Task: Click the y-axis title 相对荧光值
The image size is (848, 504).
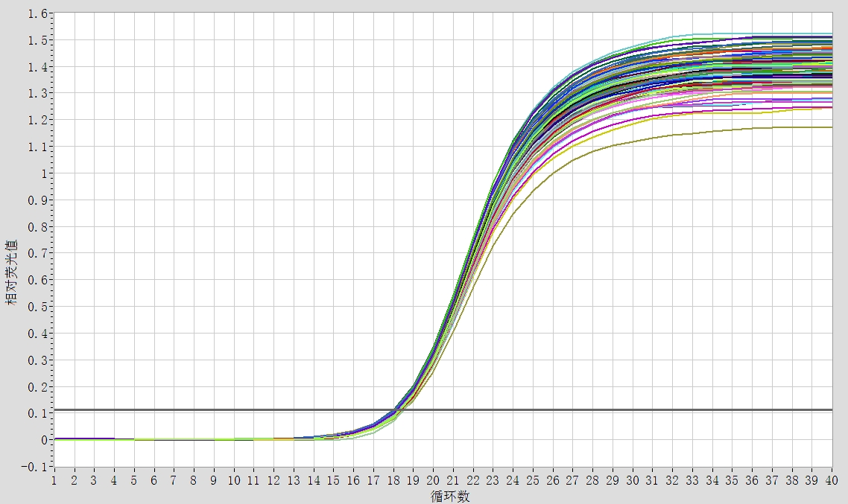Action: click(12, 272)
